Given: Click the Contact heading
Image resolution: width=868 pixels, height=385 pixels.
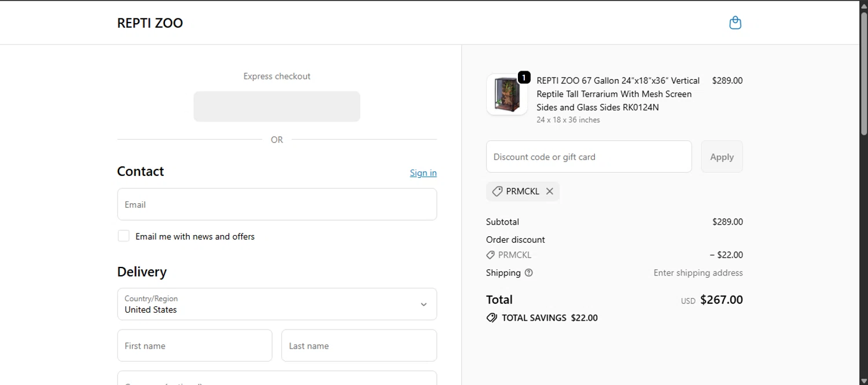Looking at the screenshot, I should point(141,171).
